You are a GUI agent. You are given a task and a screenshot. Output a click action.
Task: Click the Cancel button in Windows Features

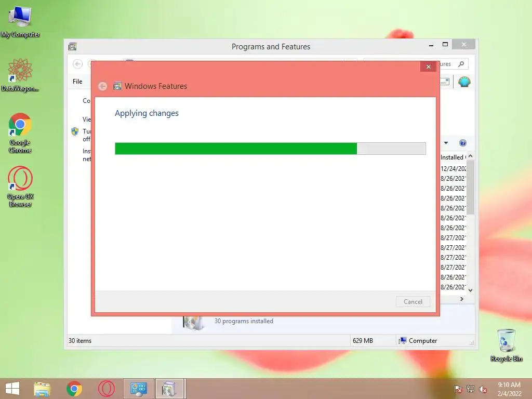413,302
